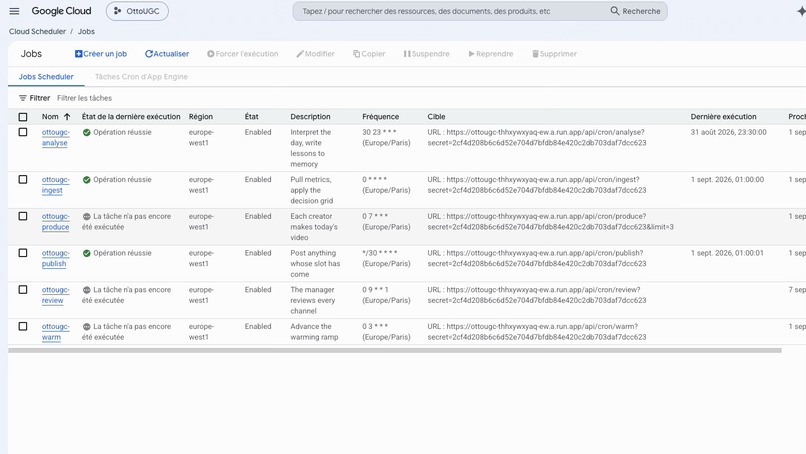Click the Google Cloud logo
This screenshot has width=806, height=454.
click(x=61, y=11)
